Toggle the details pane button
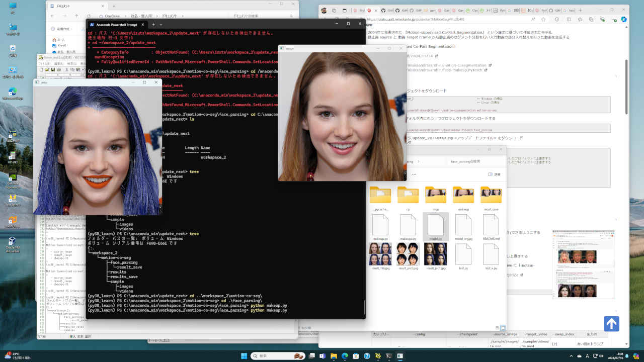The image size is (644, 362). [x=494, y=174]
